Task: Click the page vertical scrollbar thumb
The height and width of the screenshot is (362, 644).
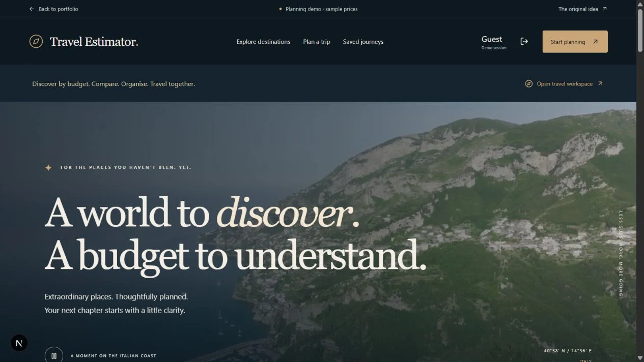Action: point(640,31)
